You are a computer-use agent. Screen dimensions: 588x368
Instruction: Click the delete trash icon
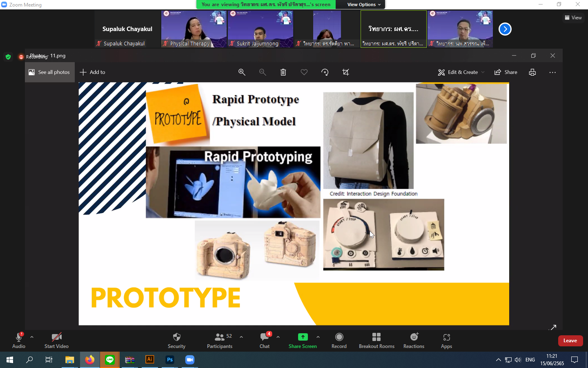[x=283, y=72]
